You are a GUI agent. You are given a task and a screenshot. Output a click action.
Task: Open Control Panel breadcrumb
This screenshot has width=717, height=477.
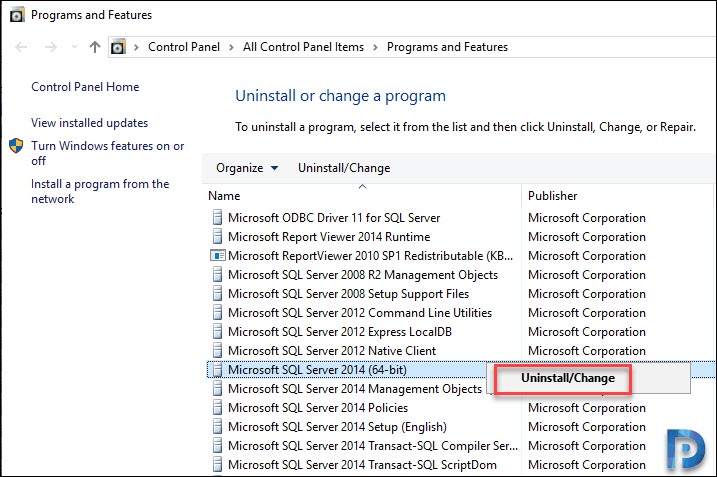(x=184, y=47)
